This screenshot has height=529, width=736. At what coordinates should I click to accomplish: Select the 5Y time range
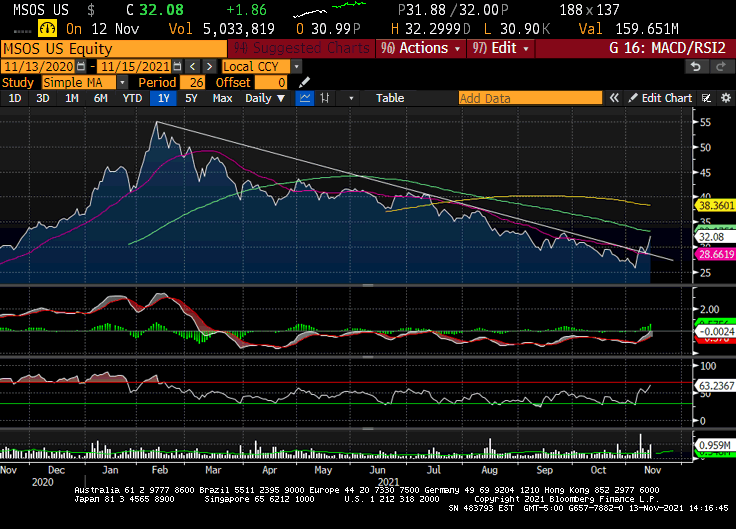click(x=191, y=98)
